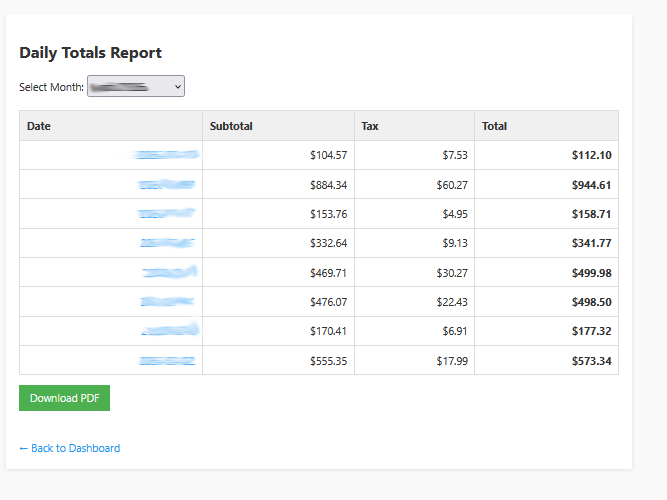667x500 pixels.
Task: Open the date link for the $177.32 total row
Action: [169, 331]
